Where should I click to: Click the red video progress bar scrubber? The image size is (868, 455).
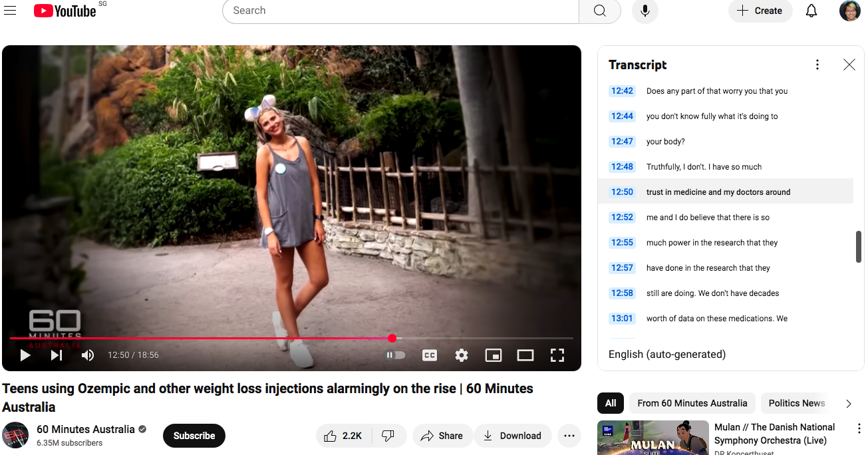tap(392, 339)
